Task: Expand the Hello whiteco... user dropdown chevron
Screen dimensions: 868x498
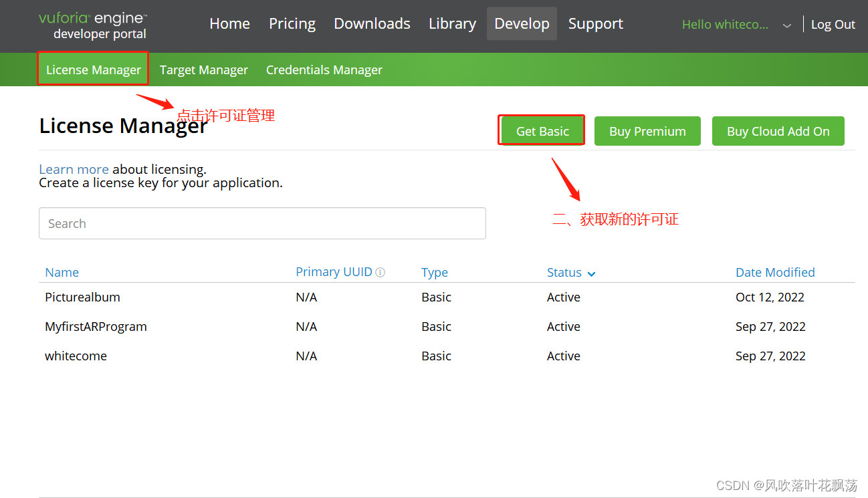Action: (x=787, y=25)
